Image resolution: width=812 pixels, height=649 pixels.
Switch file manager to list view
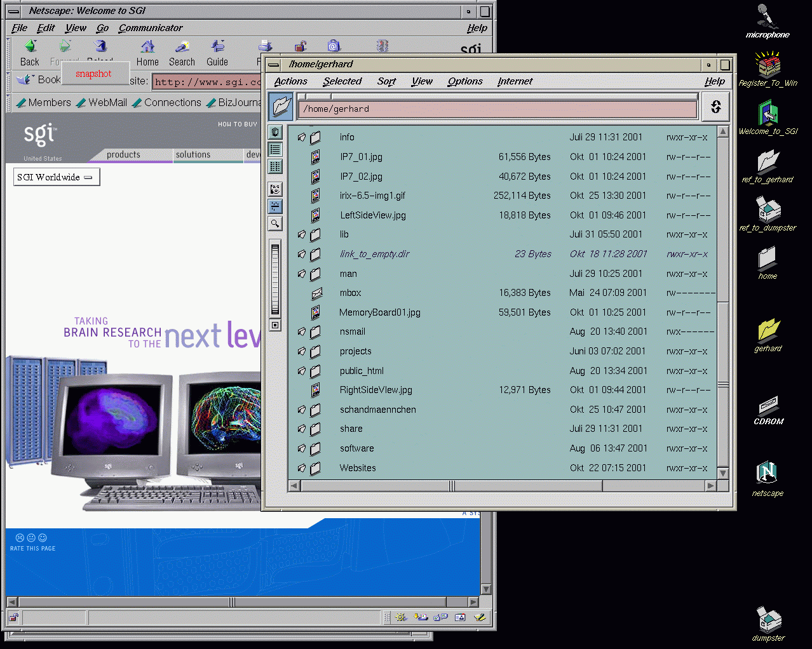point(275,149)
